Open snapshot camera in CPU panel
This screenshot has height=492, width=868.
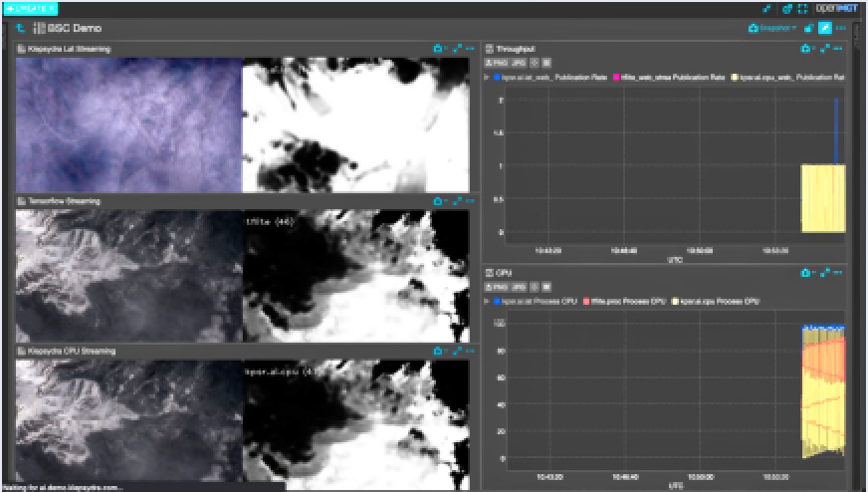tap(807, 273)
